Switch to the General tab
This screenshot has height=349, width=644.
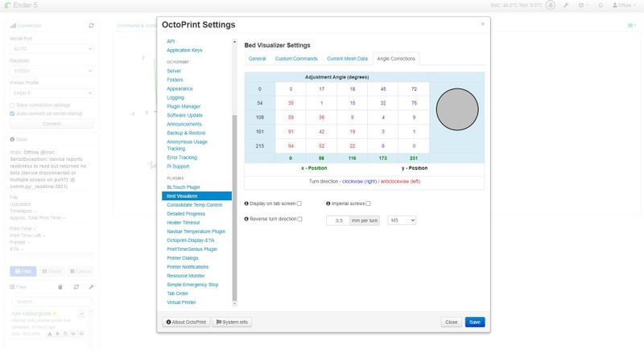257,59
